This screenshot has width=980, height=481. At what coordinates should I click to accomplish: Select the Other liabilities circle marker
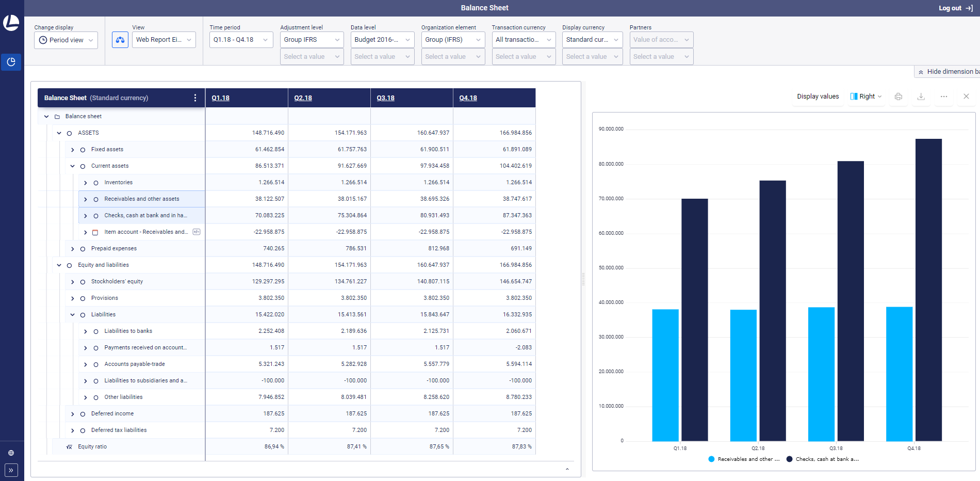click(96, 397)
